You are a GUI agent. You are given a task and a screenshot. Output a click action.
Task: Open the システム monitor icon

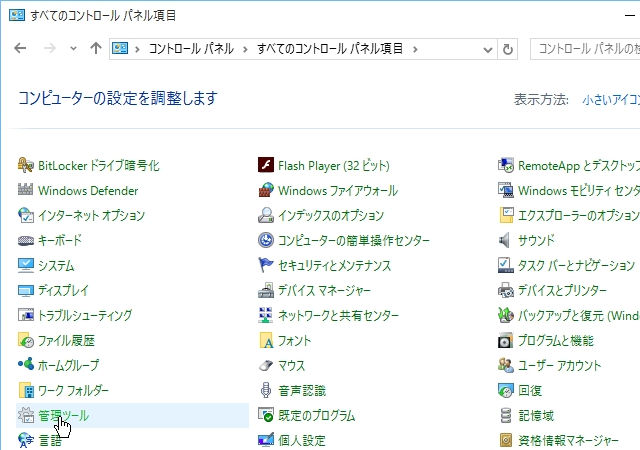click(x=25, y=265)
